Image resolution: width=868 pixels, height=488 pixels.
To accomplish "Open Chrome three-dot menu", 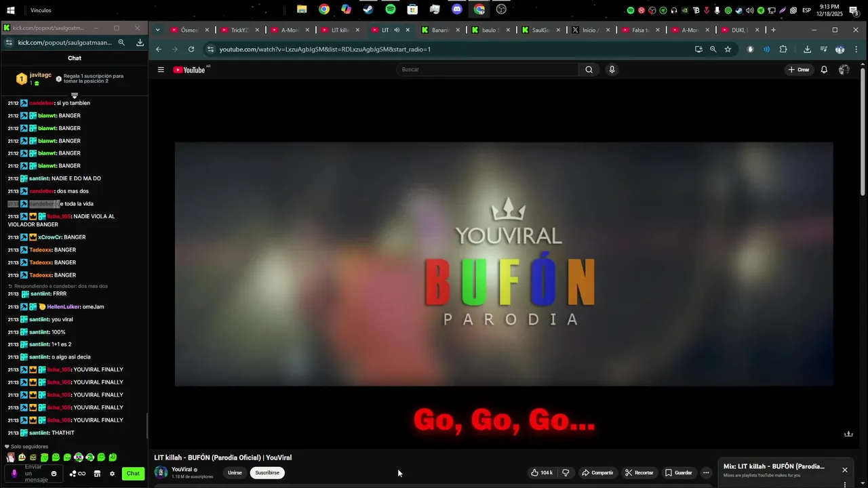I will pyautogui.click(x=856, y=49).
